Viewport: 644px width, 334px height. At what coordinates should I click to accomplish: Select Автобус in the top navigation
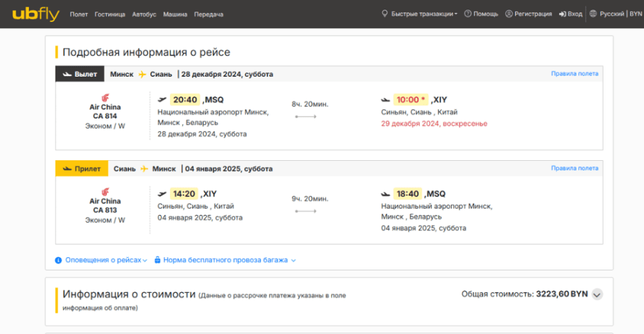click(x=144, y=14)
